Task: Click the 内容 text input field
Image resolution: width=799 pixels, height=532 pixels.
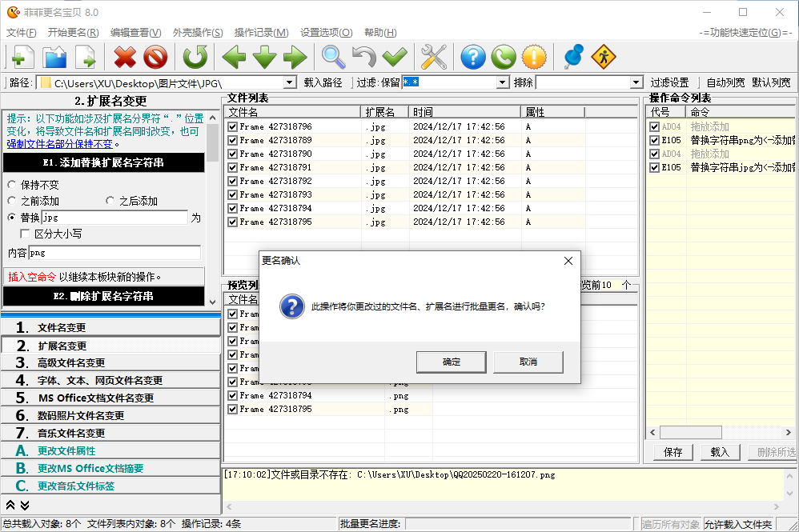Action: coord(114,253)
